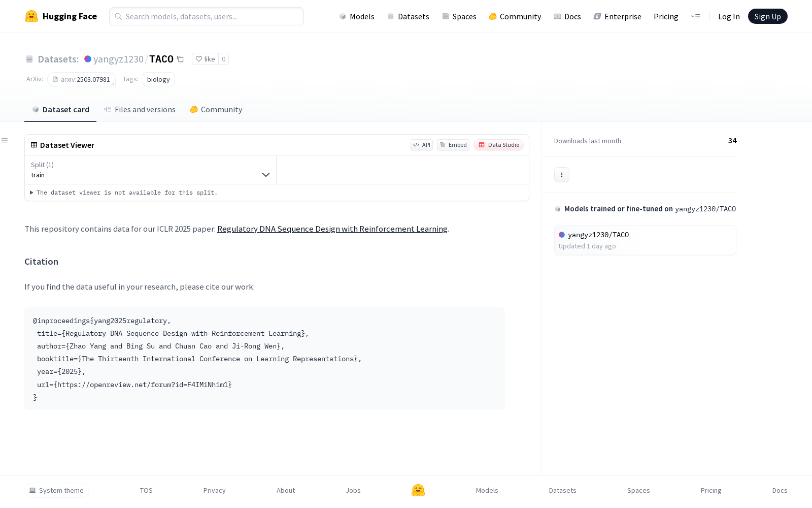Click the Embed button
Screen dimensions: 812x508
pyautogui.click(x=453, y=145)
